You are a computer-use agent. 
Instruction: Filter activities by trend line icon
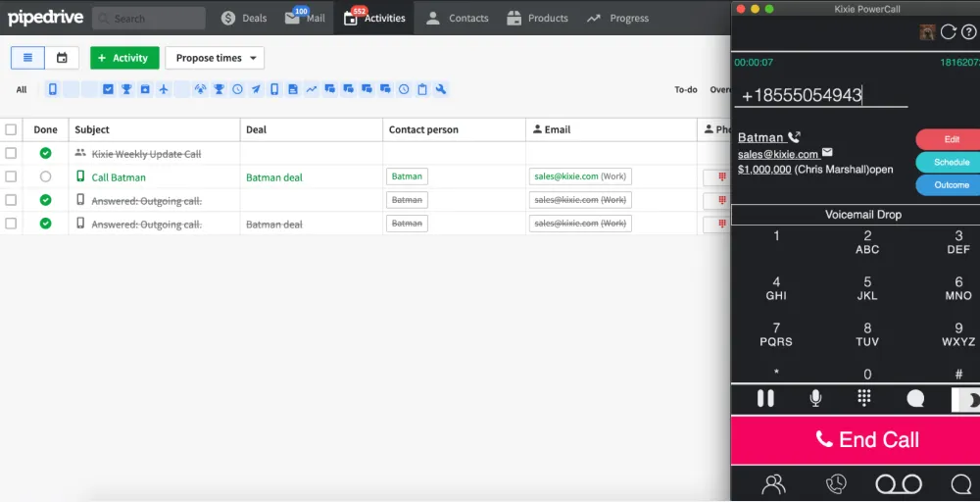tap(312, 89)
